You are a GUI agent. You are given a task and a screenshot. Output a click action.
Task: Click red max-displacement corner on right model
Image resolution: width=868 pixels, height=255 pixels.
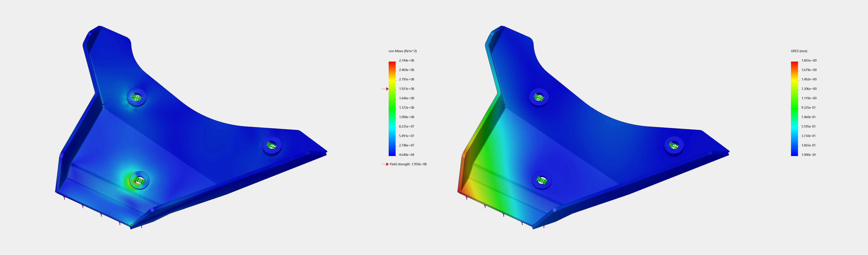click(x=459, y=191)
